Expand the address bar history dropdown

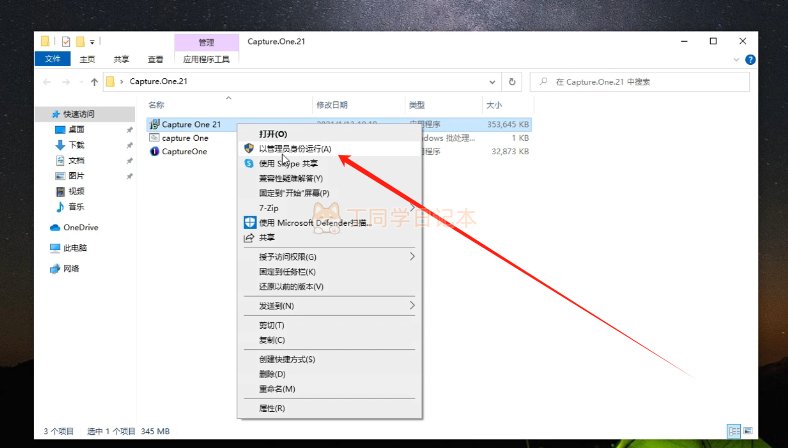[492, 82]
